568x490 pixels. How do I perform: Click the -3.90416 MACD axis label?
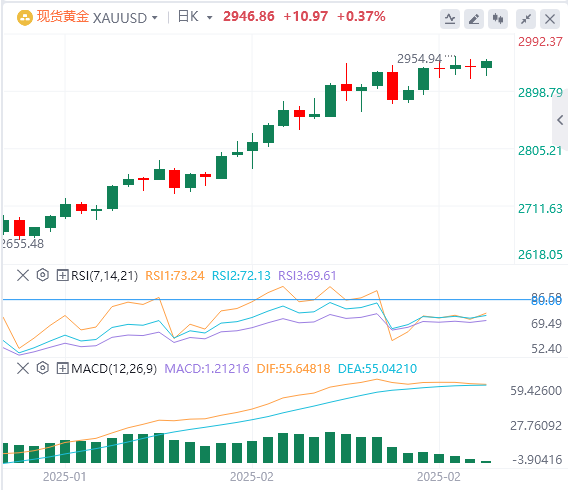pos(537,460)
